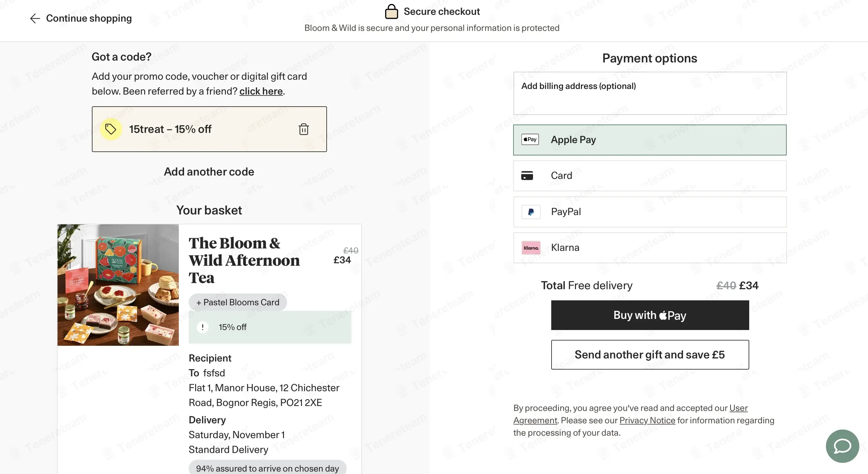Click the PayPal logo icon
The height and width of the screenshot is (474, 868).
531,212
